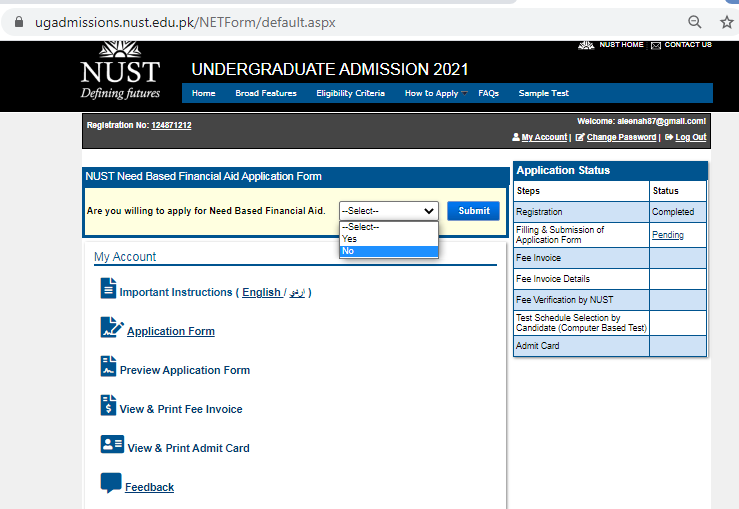Click the Admit Card ID card icon
The image size is (739, 509).
(x=112, y=444)
